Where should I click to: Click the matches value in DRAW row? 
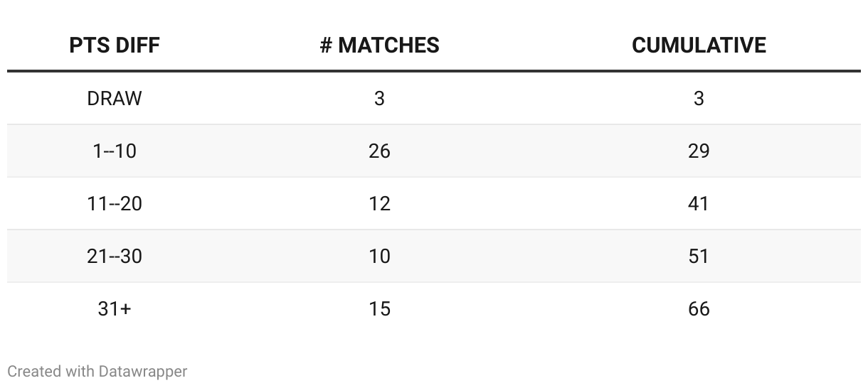[x=379, y=98]
